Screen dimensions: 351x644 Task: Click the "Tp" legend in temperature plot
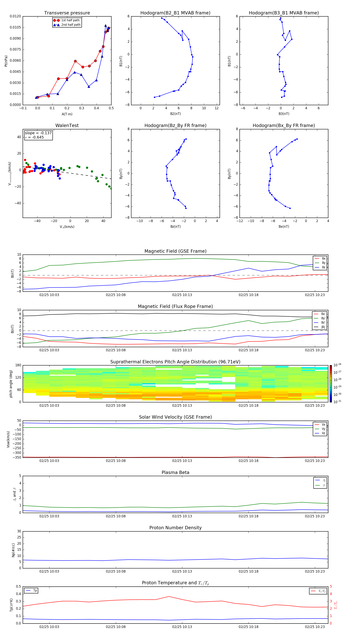click(x=31, y=591)
